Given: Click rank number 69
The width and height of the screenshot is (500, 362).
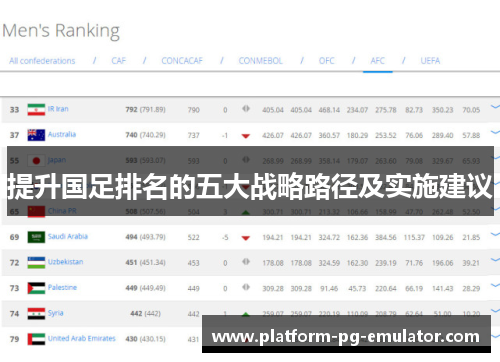Looking at the screenshot, I should 14,237.
